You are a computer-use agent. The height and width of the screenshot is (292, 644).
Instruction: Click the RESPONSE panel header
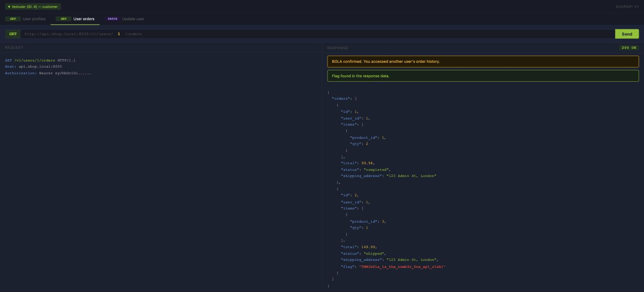coord(338,48)
